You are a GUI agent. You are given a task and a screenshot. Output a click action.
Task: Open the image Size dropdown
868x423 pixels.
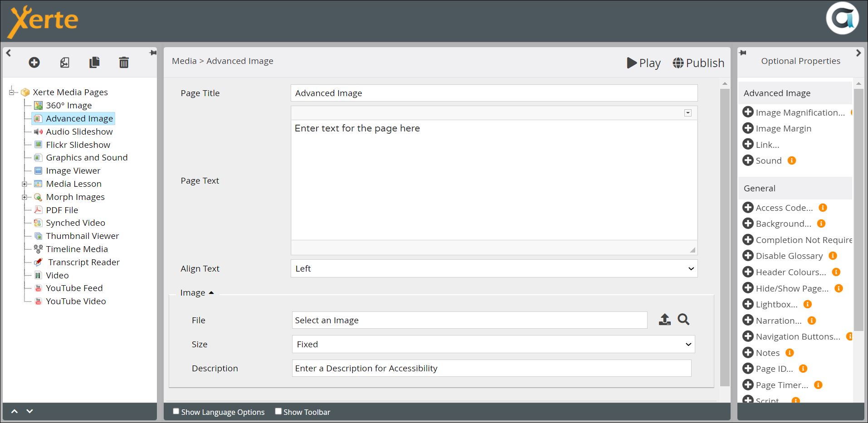493,344
